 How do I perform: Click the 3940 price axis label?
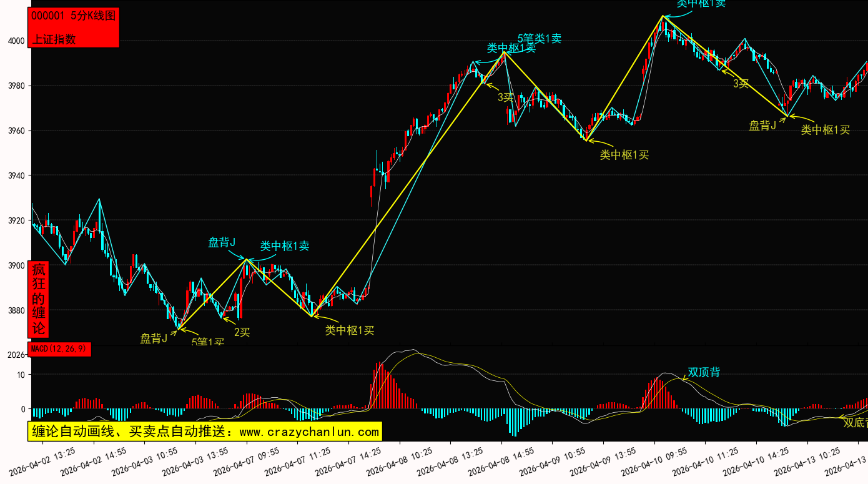(16, 176)
